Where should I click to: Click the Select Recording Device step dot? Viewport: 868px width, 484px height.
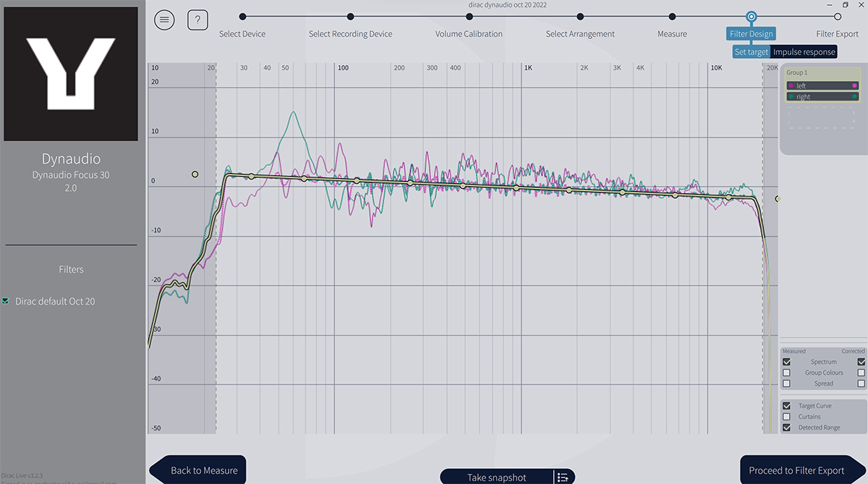click(x=350, y=17)
